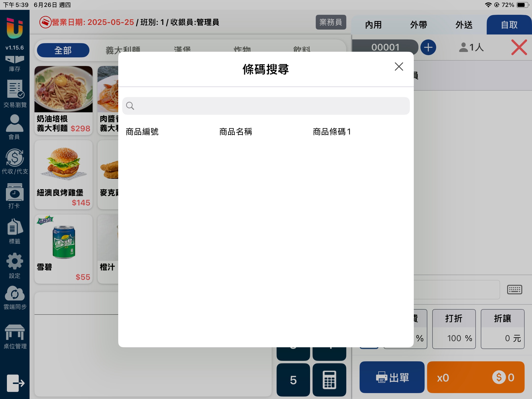Click the logout arrow icon
532x399 pixels.
click(x=15, y=383)
